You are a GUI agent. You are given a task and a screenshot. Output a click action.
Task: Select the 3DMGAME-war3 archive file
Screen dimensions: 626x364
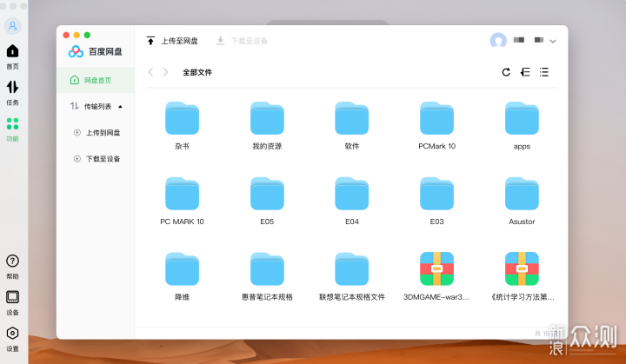(436, 269)
